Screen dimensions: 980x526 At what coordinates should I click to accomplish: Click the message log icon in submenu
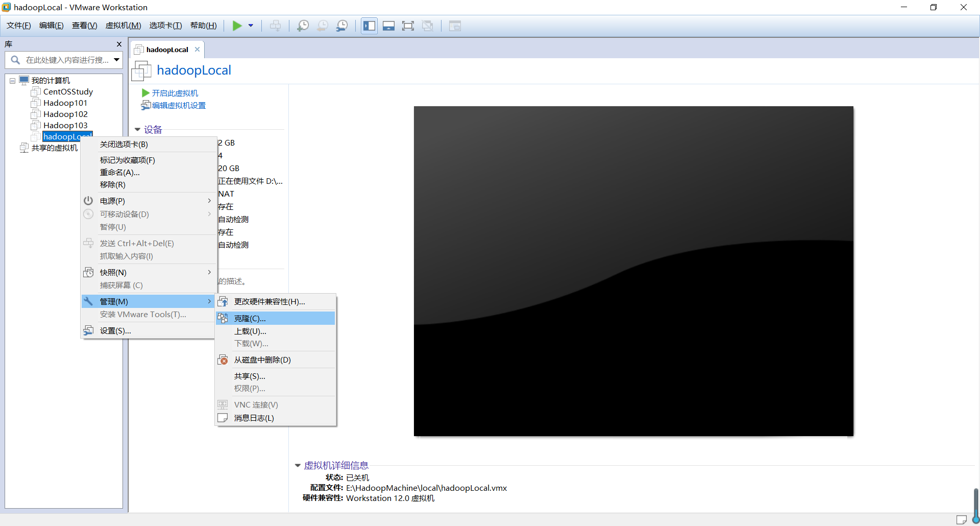pyautogui.click(x=223, y=418)
